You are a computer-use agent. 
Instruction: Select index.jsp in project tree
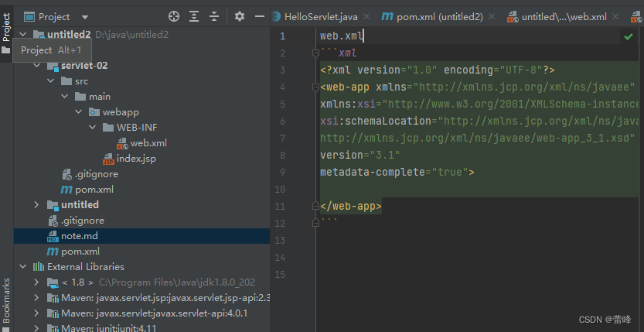pyautogui.click(x=136, y=158)
